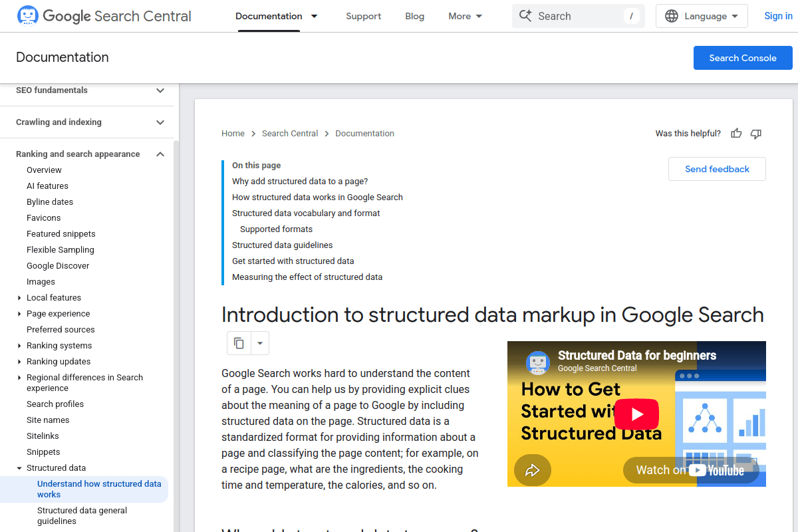The image size is (798, 532).
Task: Open the More menu
Action: point(465,16)
